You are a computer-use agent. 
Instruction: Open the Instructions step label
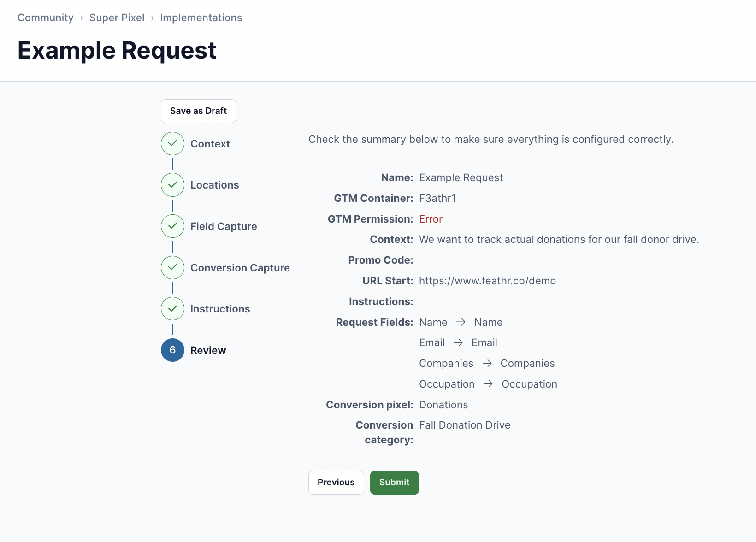(220, 309)
